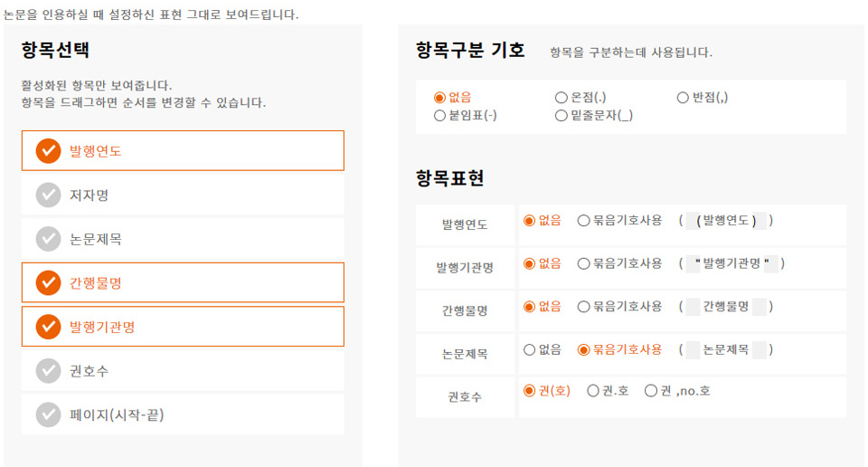Viewport: 868px width, 467px height.
Task: Click opening bracket box before 논문제목 preview
Action: coord(693,349)
